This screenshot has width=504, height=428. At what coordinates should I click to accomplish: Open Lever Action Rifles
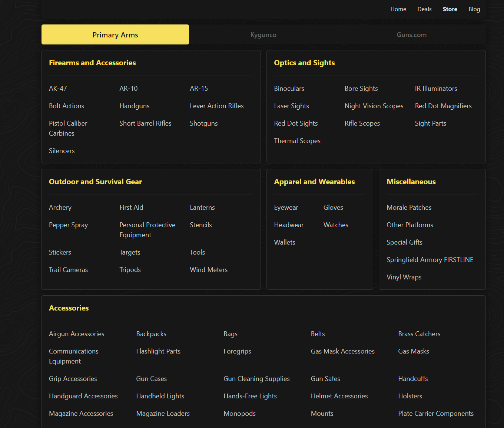tap(216, 106)
